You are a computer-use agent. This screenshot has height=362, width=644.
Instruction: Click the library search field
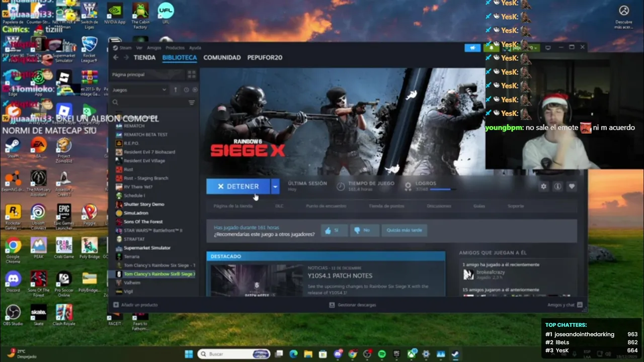tap(149, 103)
